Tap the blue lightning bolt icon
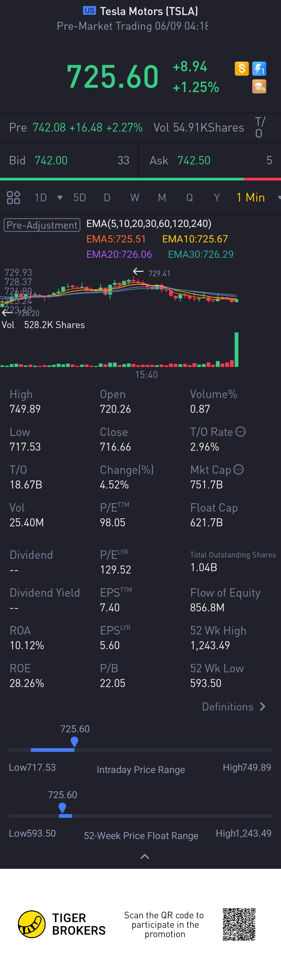The image size is (281, 980). pos(259,69)
